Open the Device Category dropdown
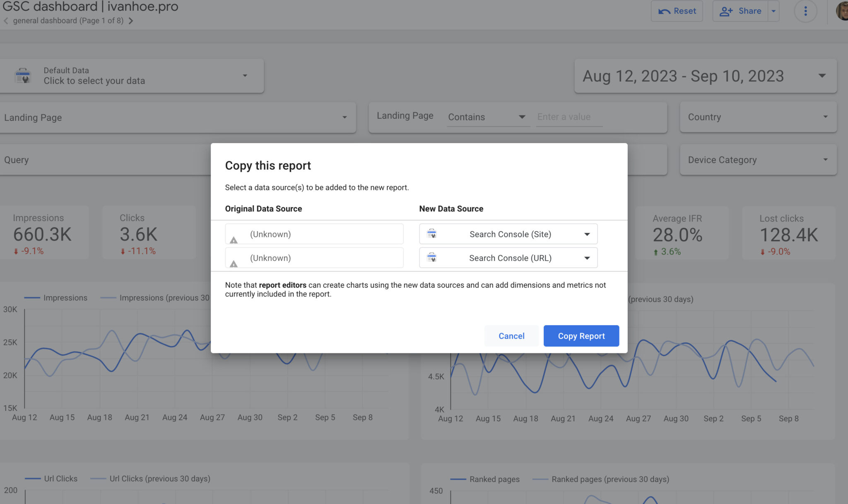The height and width of the screenshot is (504, 848). (826, 160)
